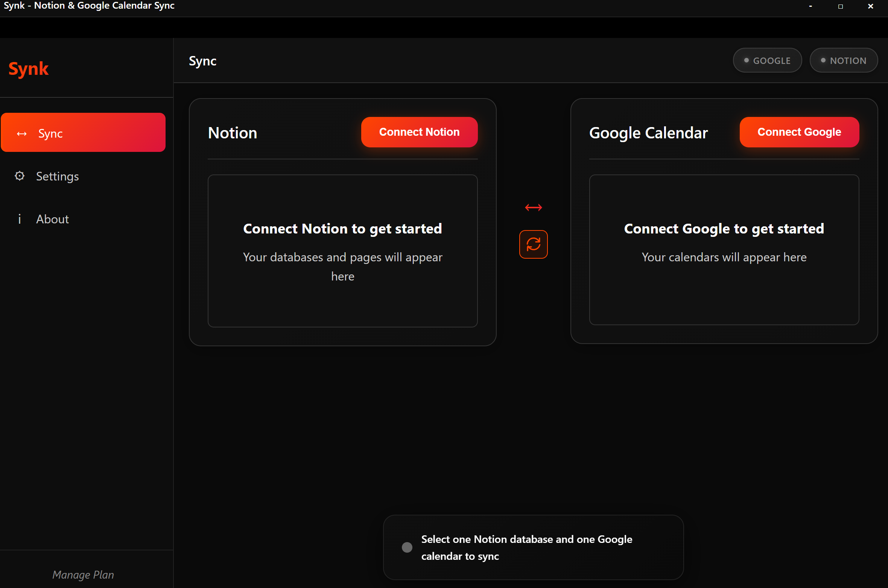The height and width of the screenshot is (588, 888).
Task: Click the Settings gear icon in sidebar
Action: [20, 176]
